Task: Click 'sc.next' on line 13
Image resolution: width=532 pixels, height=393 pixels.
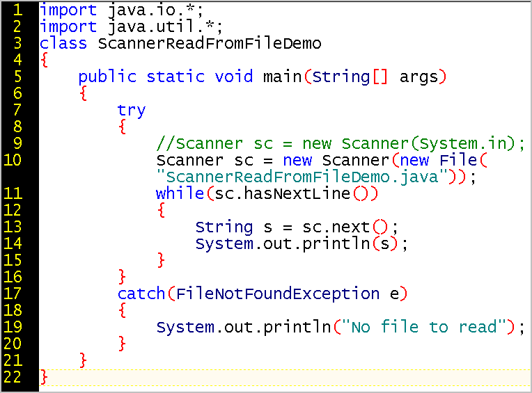Action: (x=336, y=227)
